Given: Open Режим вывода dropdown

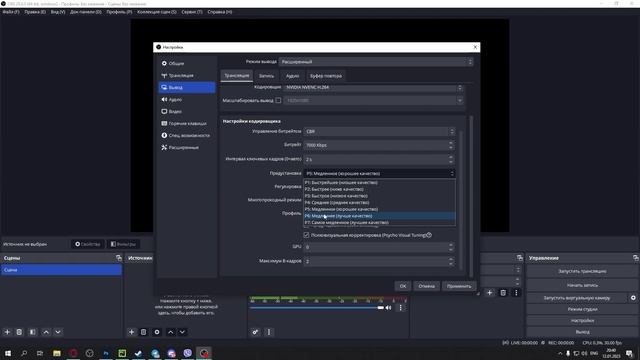Looking at the screenshot, I should click(x=376, y=62).
